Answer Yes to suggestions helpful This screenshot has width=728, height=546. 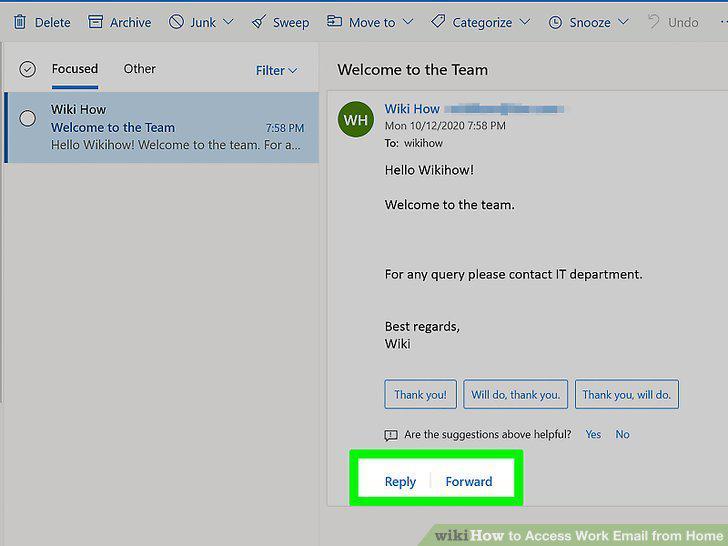click(593, 435)
